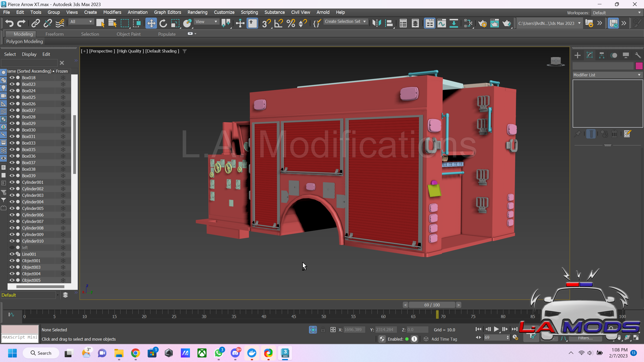Toggle visibility of Cylinder005
This screenshot has width=644, height=362.
pos(12,208)
